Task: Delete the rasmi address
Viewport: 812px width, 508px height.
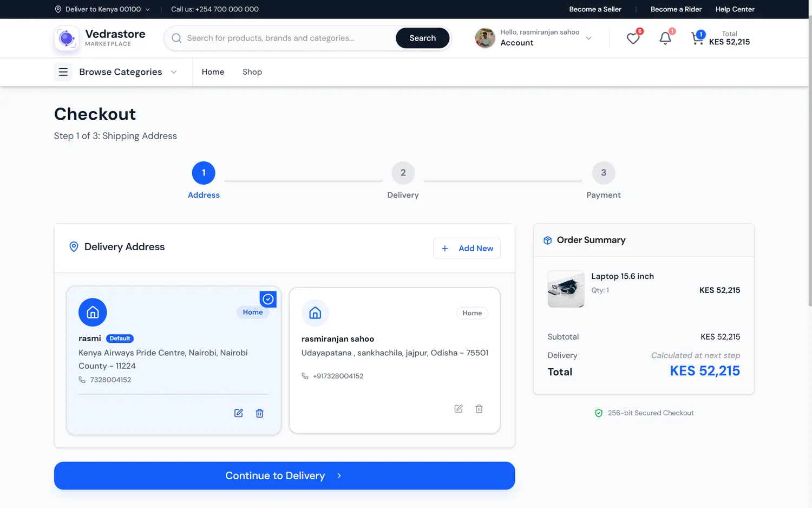Action: coord(260,413)
